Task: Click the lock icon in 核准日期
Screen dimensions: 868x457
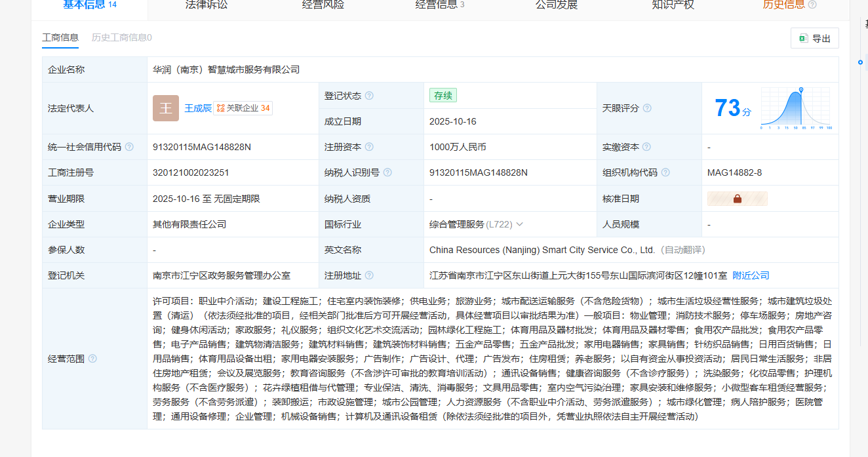Action: [x=737, y=199]
